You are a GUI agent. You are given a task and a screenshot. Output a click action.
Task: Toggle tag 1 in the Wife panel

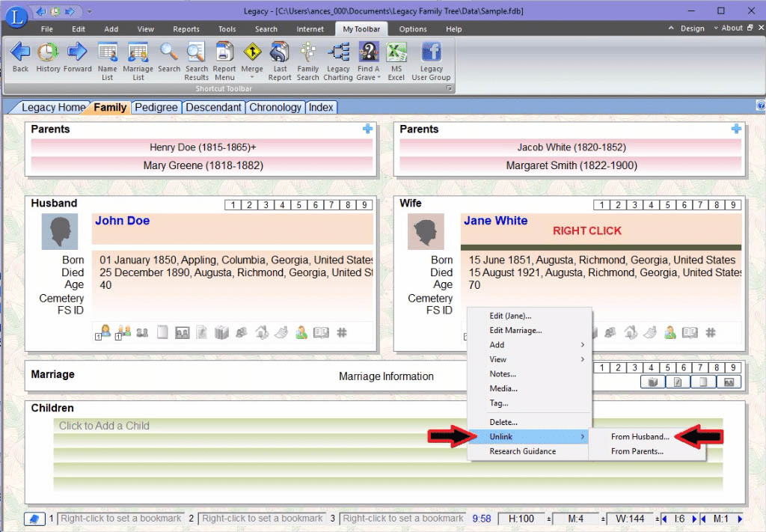tap(602, 205)
